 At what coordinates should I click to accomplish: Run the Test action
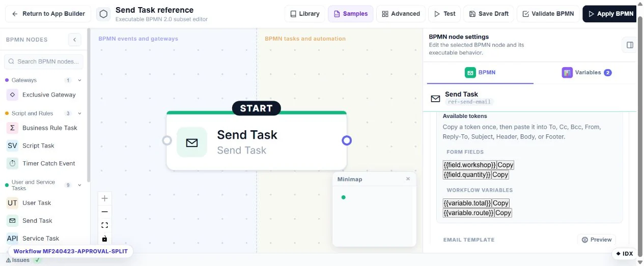[444, 14]
